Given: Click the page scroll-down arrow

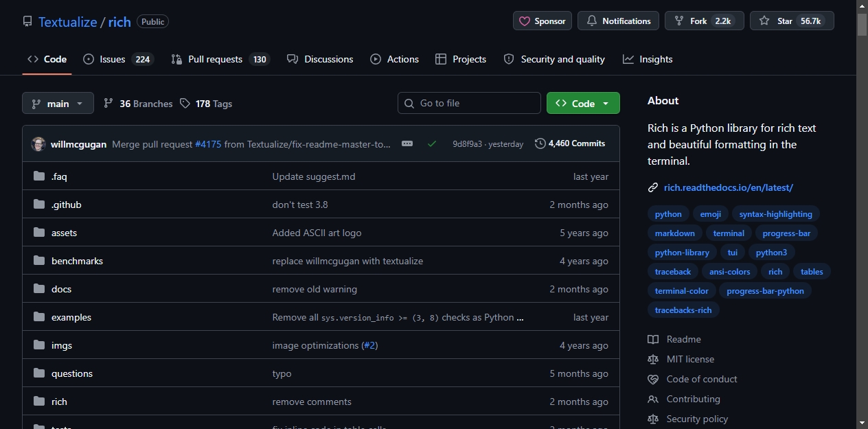Looking at the screenshot, I should click(x=862, y=423).
